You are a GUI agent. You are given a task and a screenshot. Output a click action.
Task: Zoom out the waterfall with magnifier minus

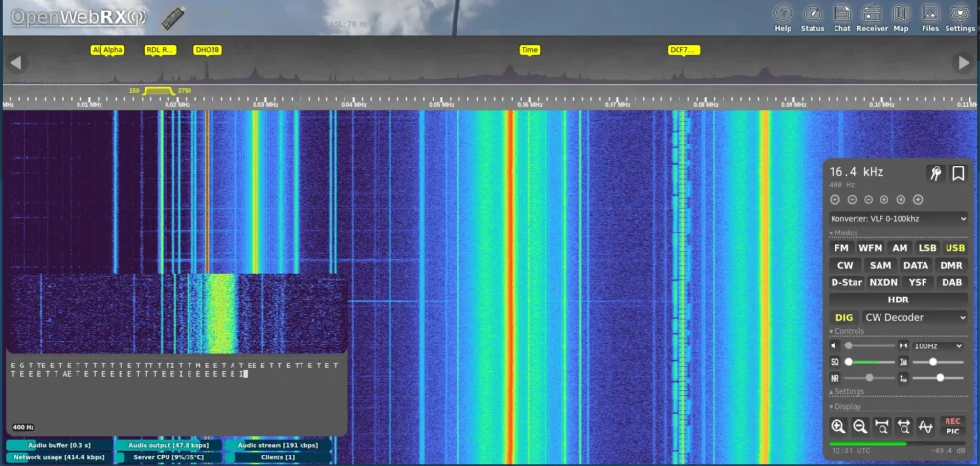tap(859, 427)
